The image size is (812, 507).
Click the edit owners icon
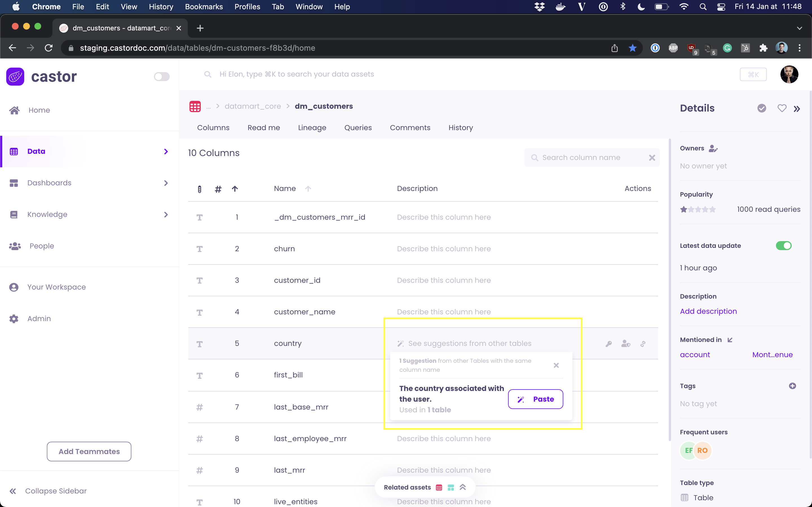[x=713, y=148]
